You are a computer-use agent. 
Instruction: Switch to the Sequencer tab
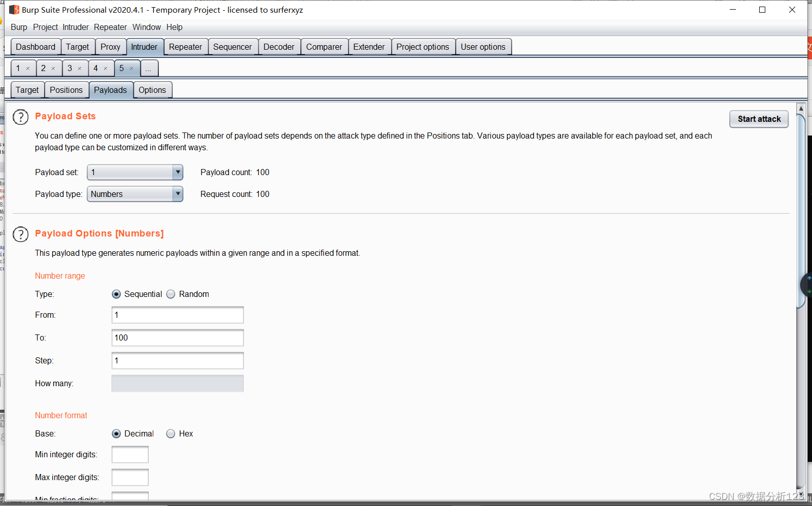tap(232, 47)
